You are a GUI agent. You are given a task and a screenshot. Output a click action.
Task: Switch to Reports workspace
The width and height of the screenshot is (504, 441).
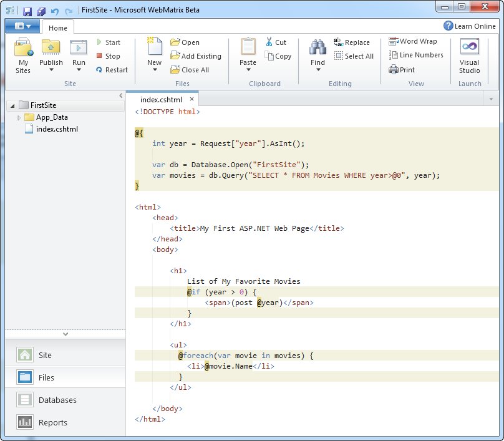tap(65, 422)
